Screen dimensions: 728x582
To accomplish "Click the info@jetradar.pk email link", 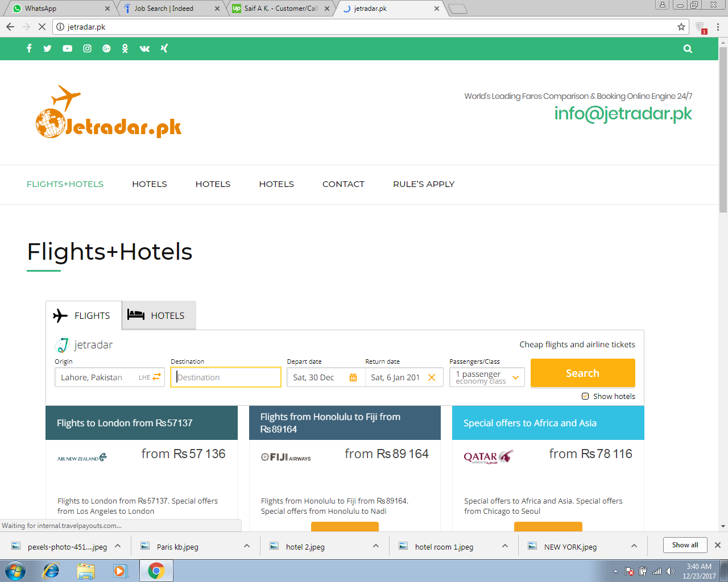I will 624,113.
